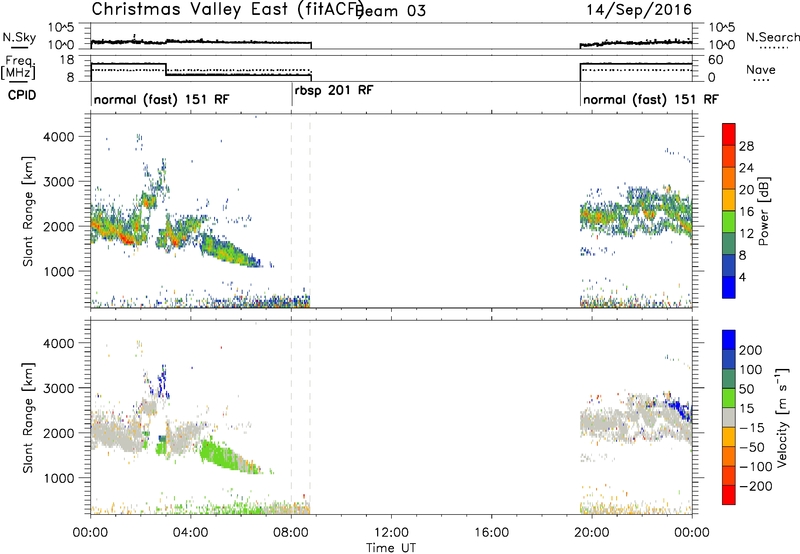
Task: Click the "Beam 03" label
Action: click(x=391, y=11)
